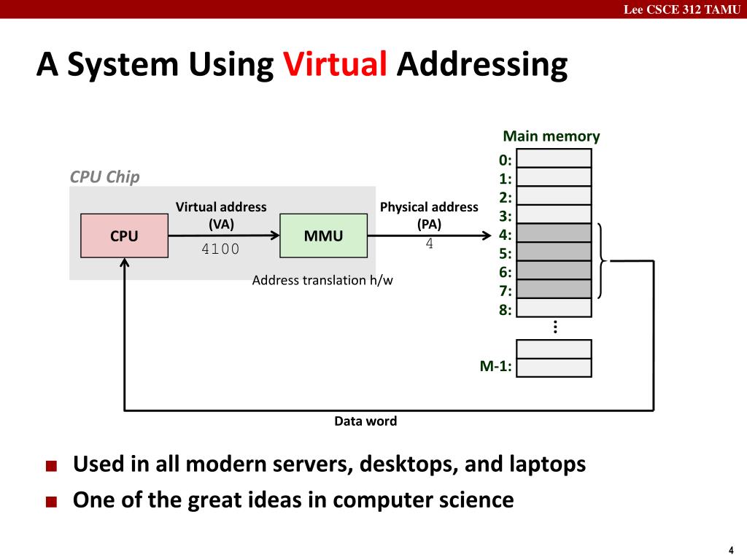Click the '8:' address label

coord(505,310)
